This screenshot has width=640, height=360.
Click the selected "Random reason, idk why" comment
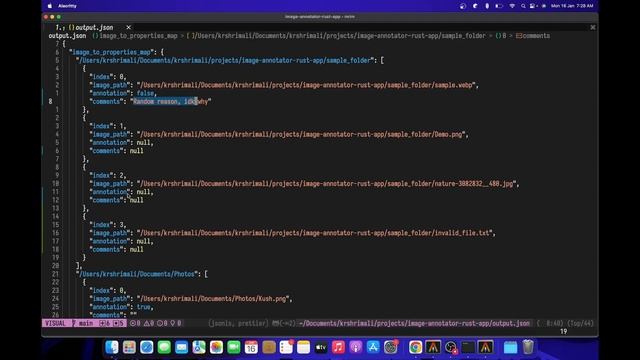click(x=171, y=101)
